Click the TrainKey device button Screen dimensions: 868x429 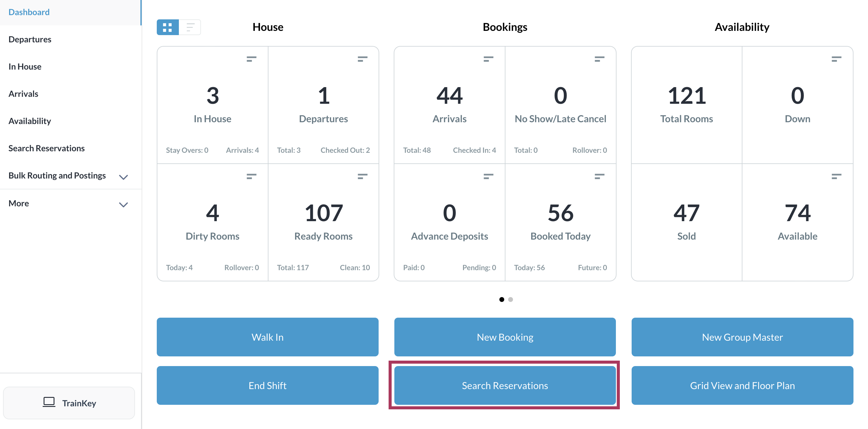tap(69, 403)
